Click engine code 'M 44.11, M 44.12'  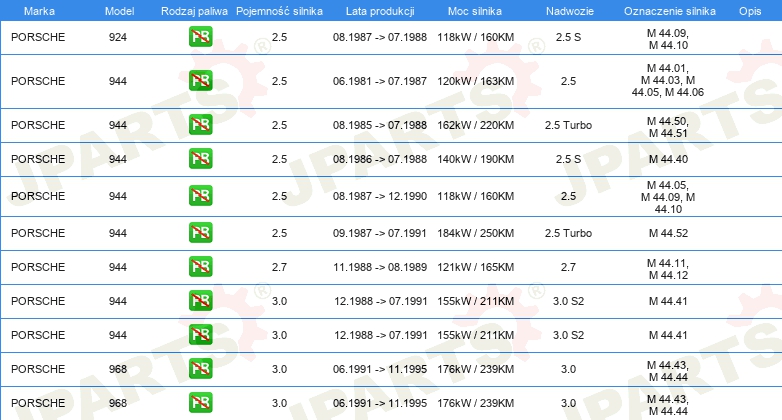[668, 269]
